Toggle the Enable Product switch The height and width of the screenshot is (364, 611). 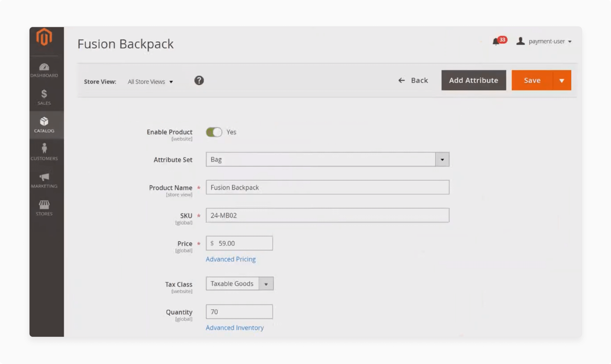click(214, 132)
